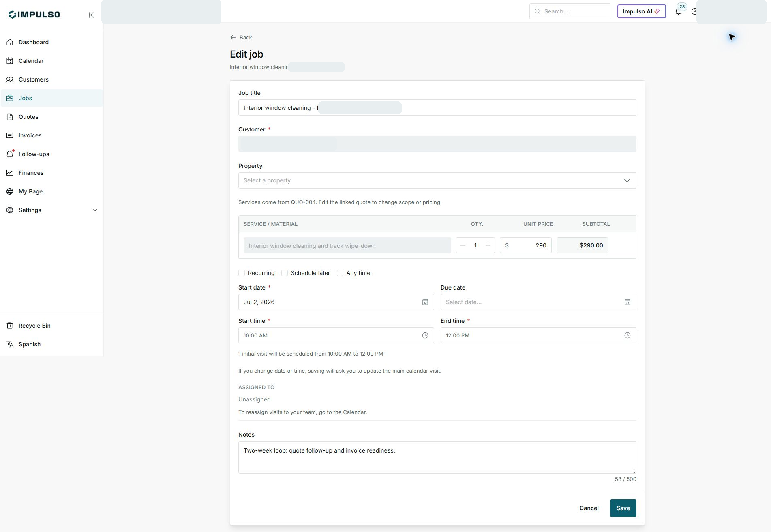Navigate to Customers

[51, 79]
